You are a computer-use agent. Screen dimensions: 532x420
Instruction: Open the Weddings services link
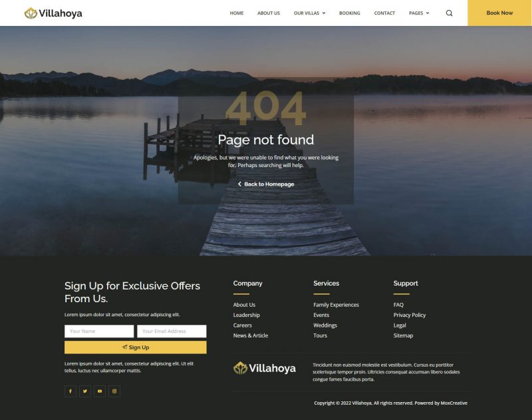tap(325, 325)
